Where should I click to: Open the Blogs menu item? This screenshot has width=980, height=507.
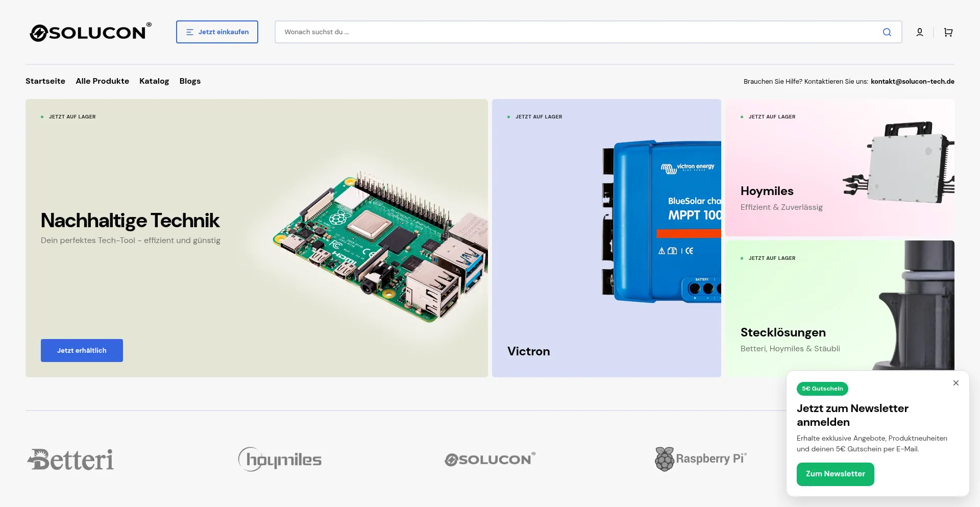pyautogui.click(x=190, y=81)
